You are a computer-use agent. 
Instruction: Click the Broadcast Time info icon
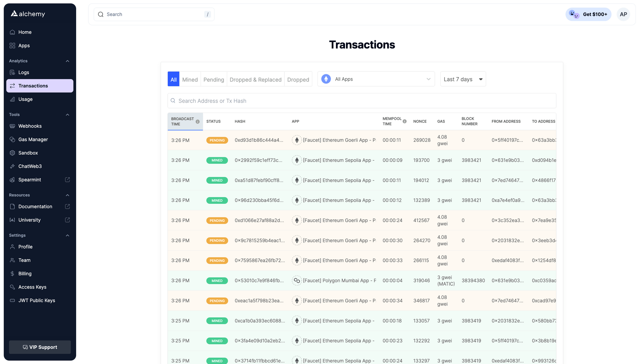tap(197, 122)
